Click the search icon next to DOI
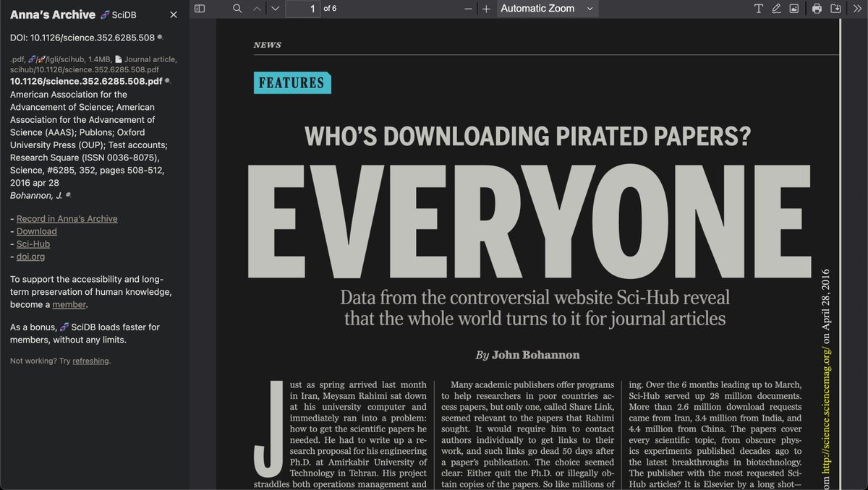 pyautogui.click(x=160, y=37)
